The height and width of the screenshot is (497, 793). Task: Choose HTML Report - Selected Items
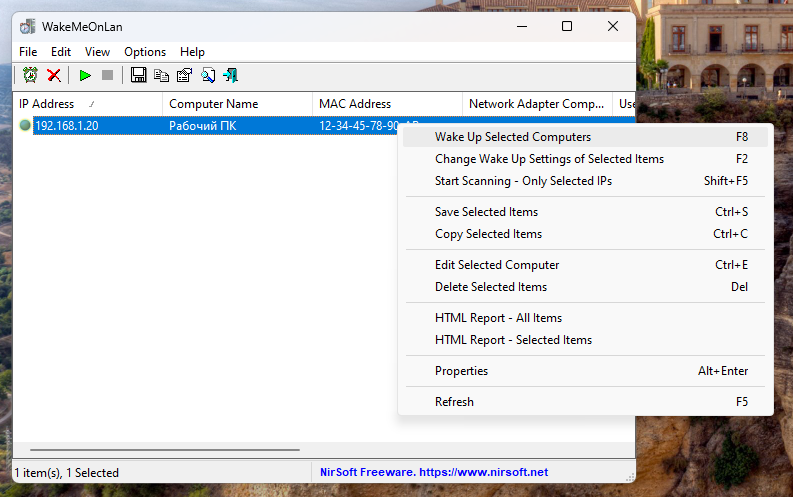(x=586, y=340)
